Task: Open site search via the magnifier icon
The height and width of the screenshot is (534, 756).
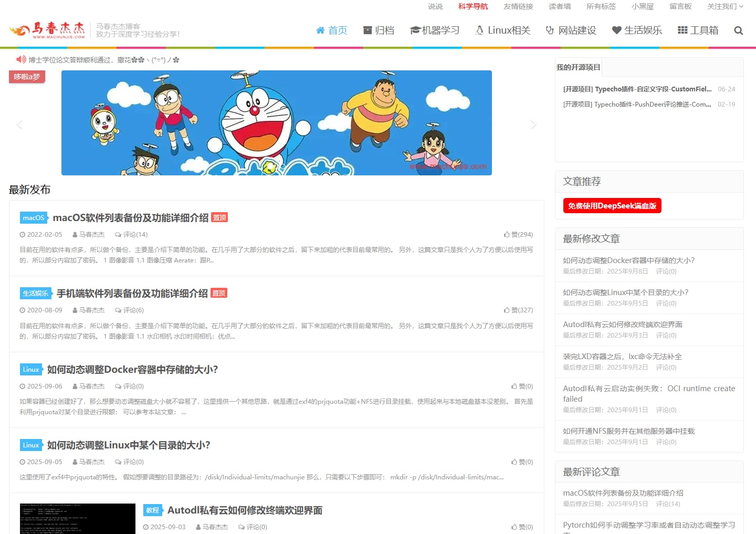Action: [738, 30]
